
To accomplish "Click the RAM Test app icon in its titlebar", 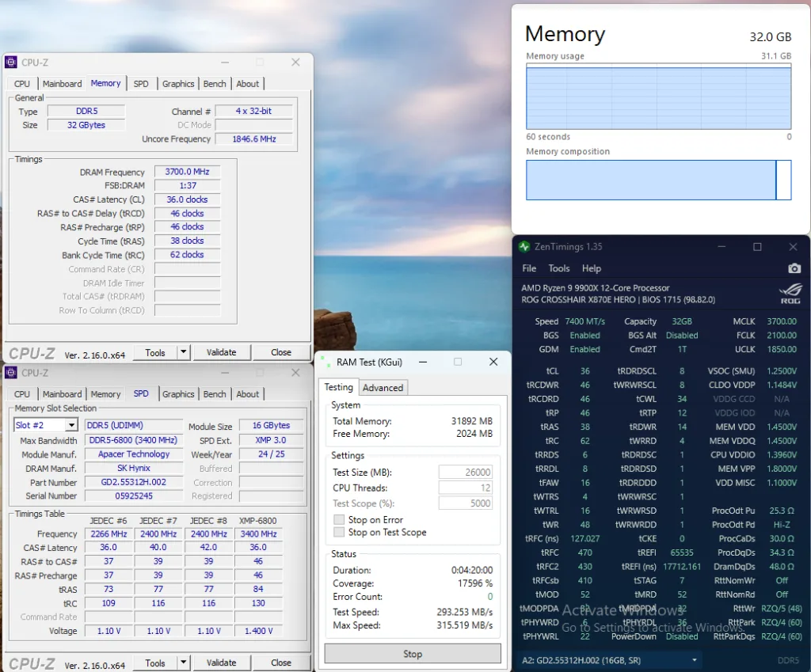I will [x=326, y=362].
